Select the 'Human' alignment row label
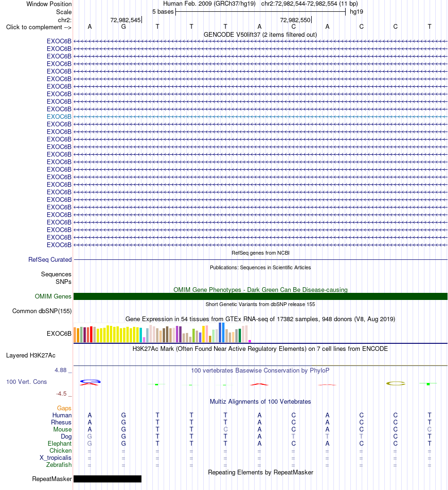 62,415
